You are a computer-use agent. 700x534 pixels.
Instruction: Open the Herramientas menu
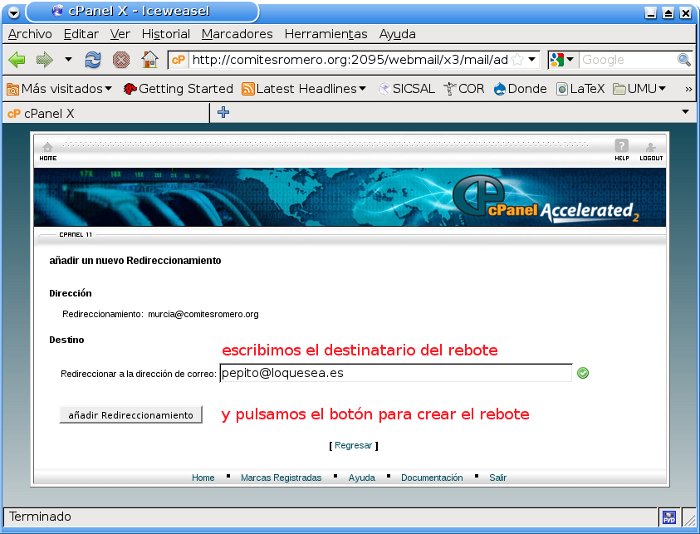(326, 33)
